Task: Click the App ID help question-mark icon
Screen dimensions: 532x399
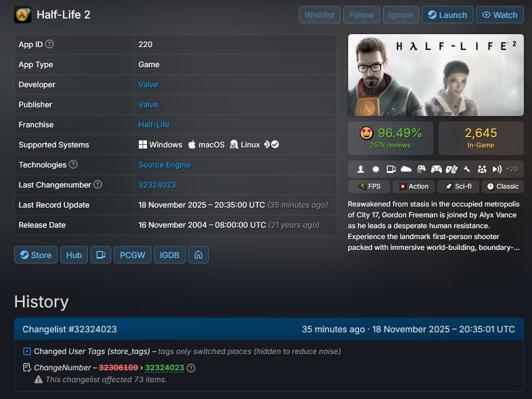Action: [49, 44]
